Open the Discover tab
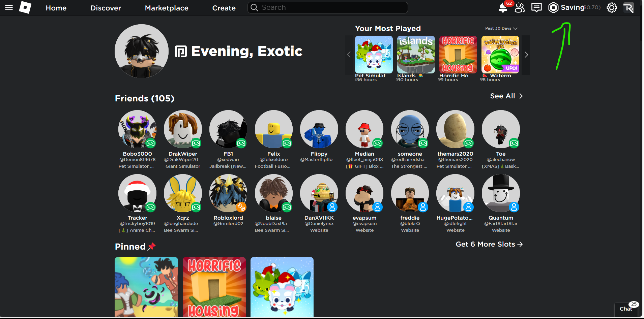The height and width of the screenshot is (319, 644). [x=106, y=8]
